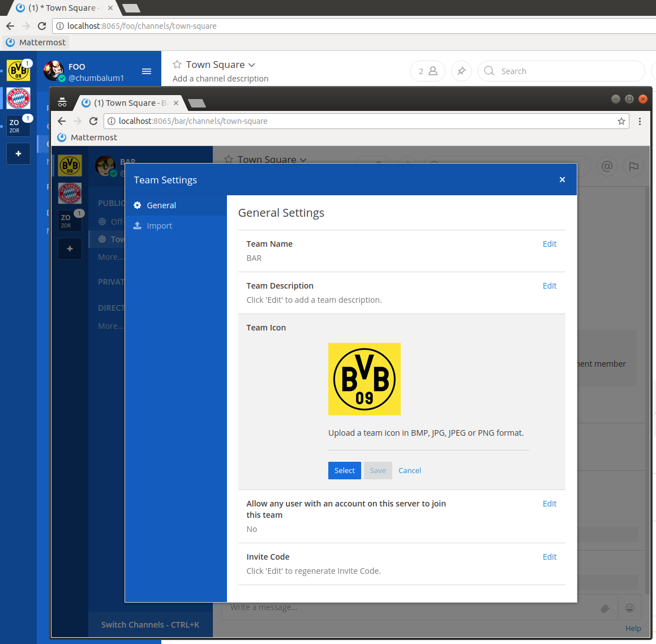656x644 pixels.
Task: Click the forward arrow in the incognito browser
Action: click(78, 121)
